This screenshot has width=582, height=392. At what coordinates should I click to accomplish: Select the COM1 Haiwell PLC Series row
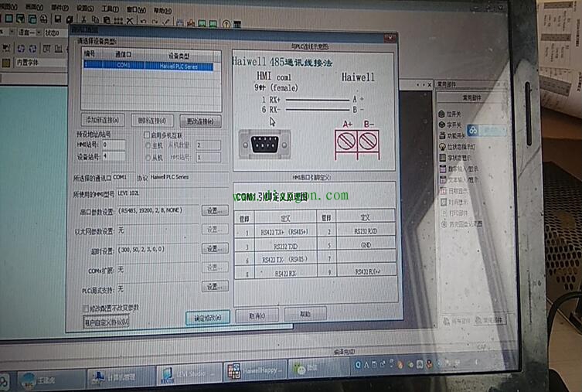(x=148, y=66)
